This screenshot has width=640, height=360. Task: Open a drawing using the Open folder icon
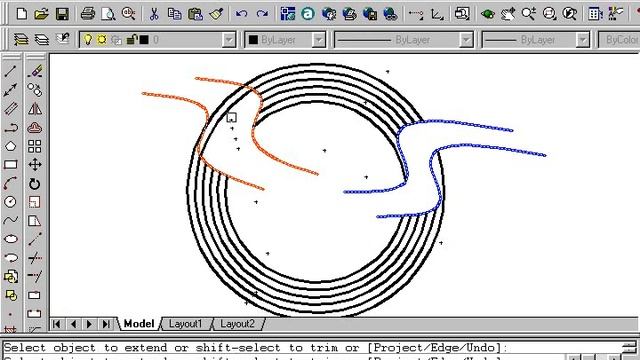point(41,14)
